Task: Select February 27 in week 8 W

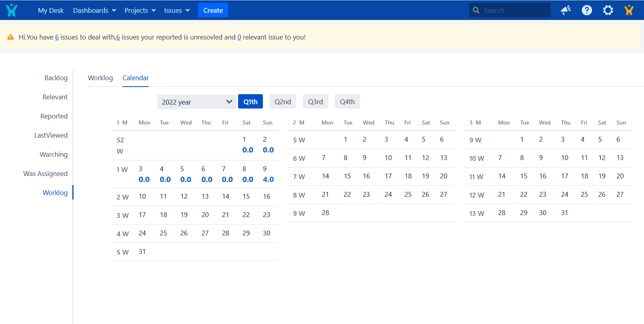Action: point(443,194)
